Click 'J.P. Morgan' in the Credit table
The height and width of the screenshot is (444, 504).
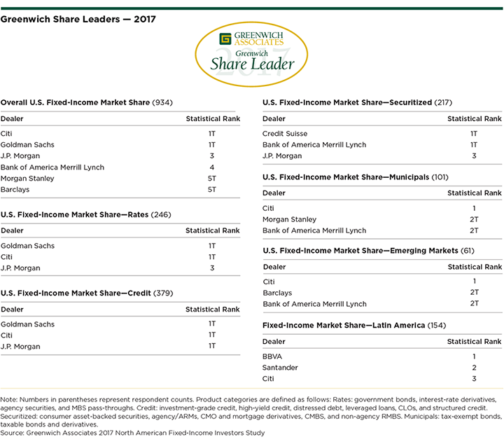click(x=20, y=347)
